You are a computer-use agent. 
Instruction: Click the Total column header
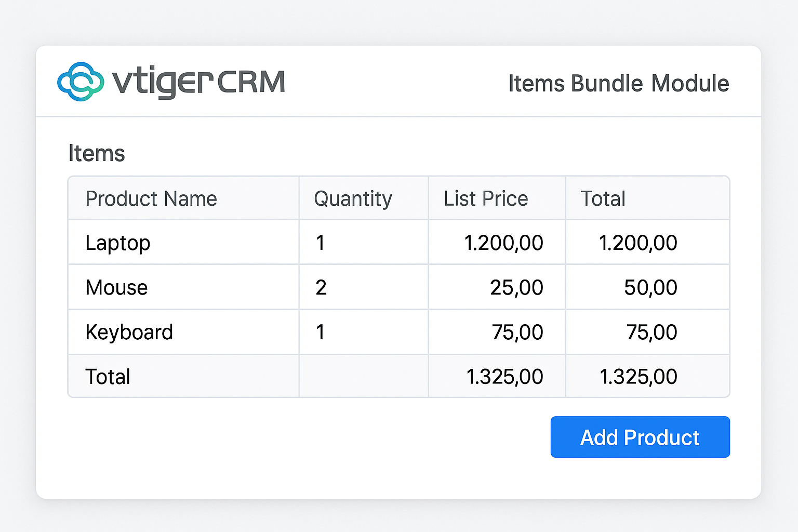tap(603, 198)
